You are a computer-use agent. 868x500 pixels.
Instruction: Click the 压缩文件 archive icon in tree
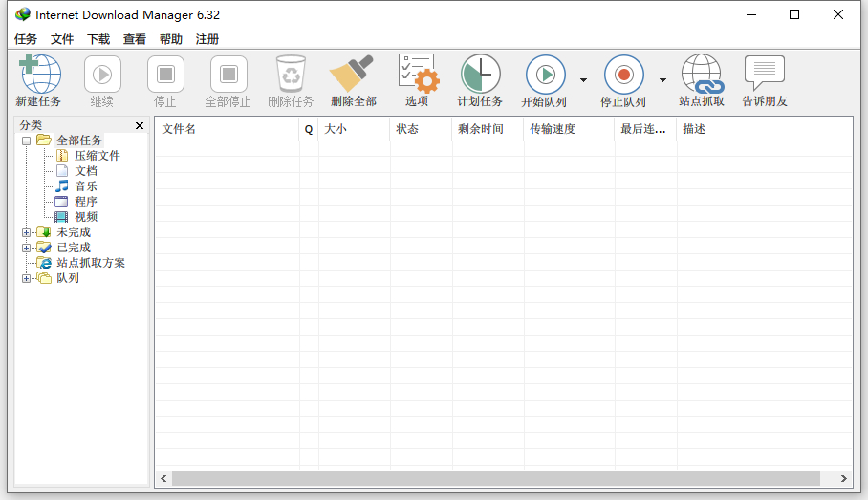62,156
